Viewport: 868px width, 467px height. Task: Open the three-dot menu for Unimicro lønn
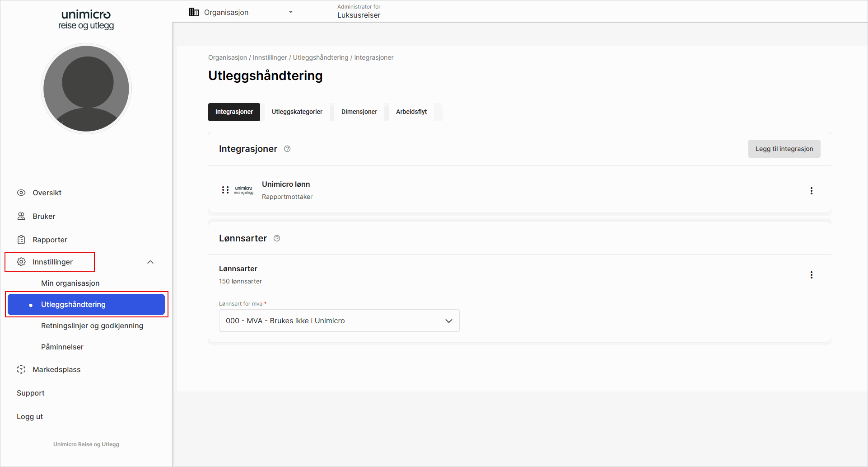811,191
